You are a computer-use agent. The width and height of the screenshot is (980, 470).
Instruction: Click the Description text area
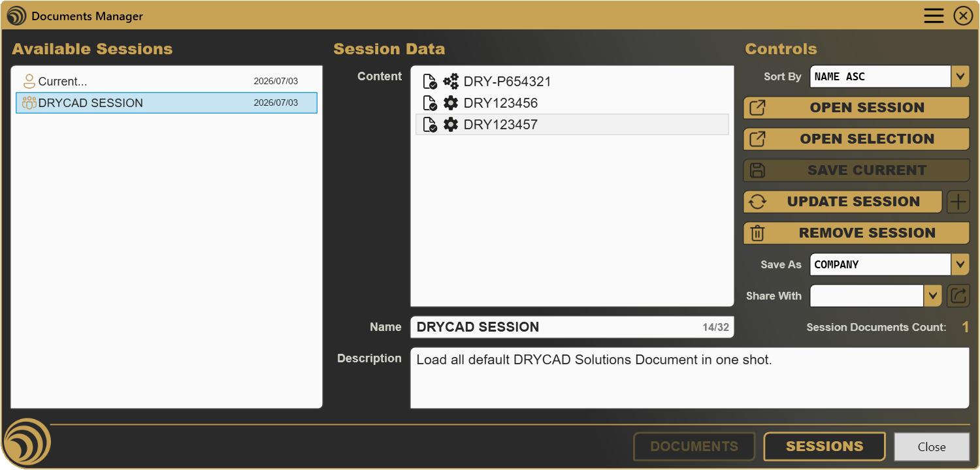[690, 378]
